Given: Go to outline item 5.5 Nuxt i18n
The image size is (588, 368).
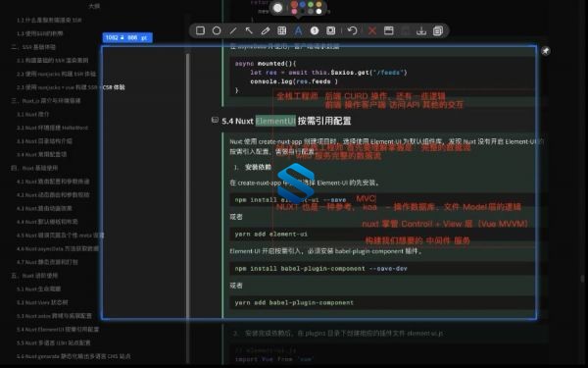Looking at the screenshot, I should click(54, 342).
